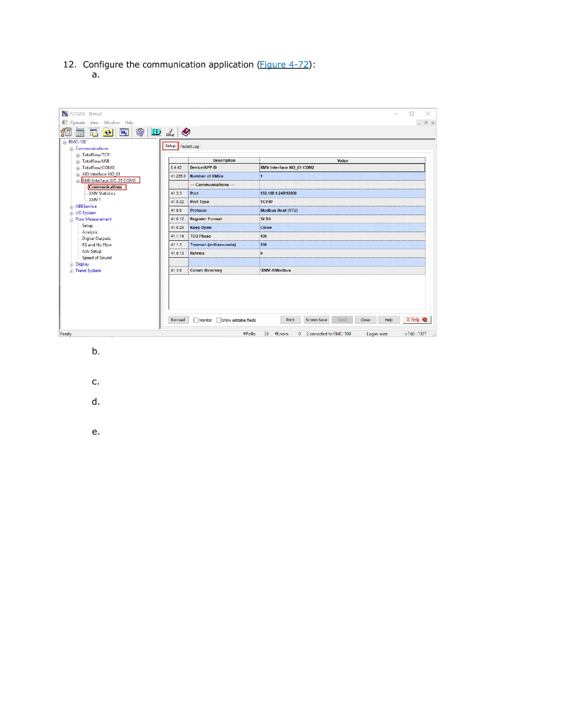This screenshot has width=563, height=728.
Task: Click the Re-read button
Action: tap(178, 320)
